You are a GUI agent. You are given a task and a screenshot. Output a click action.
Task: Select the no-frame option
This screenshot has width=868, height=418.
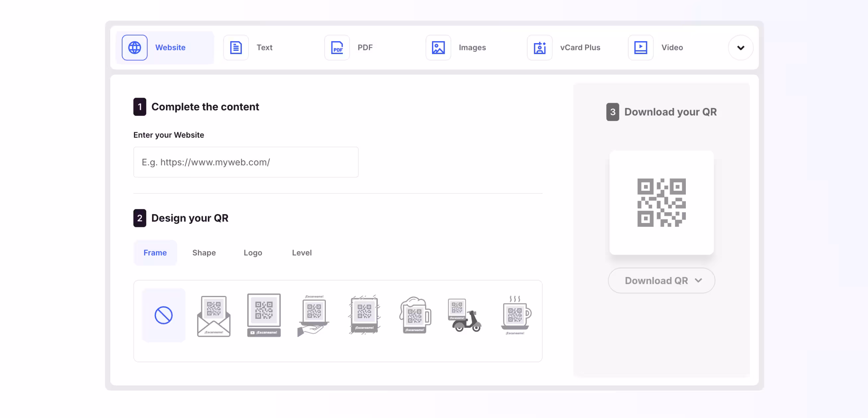click(164, 315)
